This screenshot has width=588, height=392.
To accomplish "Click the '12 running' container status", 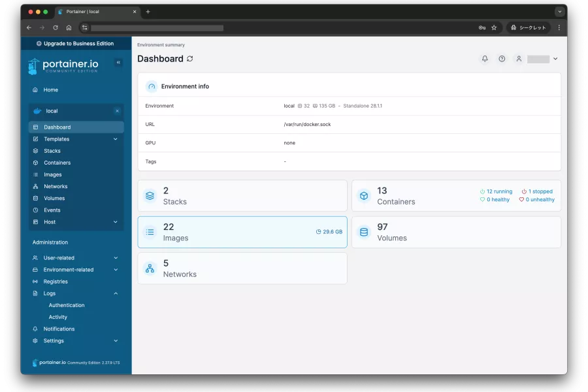I will tap(496, 191).
